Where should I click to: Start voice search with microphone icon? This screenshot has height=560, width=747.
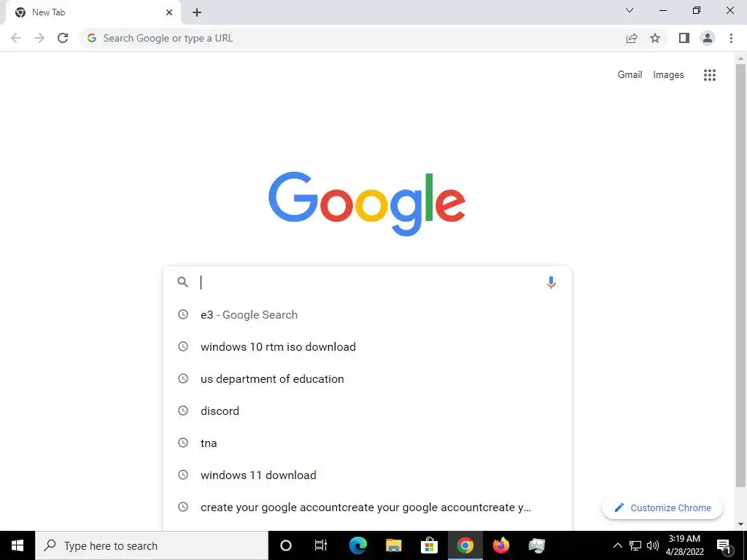[551, 282]
